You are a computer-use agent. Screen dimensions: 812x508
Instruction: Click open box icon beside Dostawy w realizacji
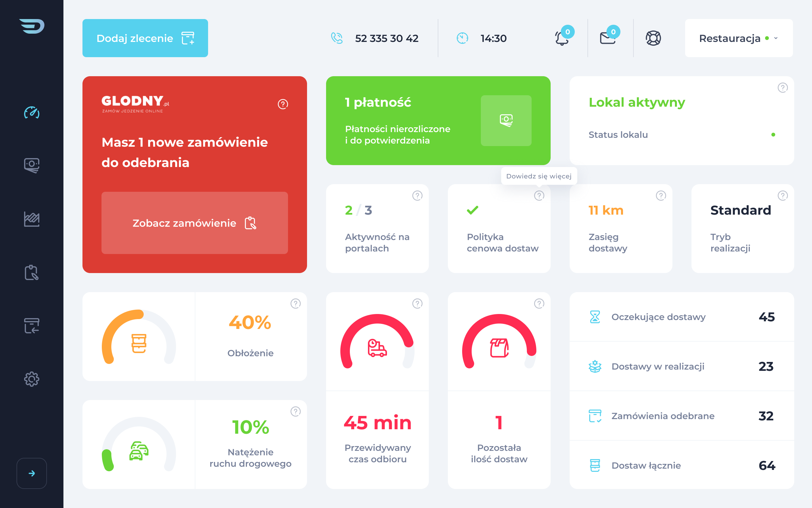pyautogui.click(x=595, y=366)
